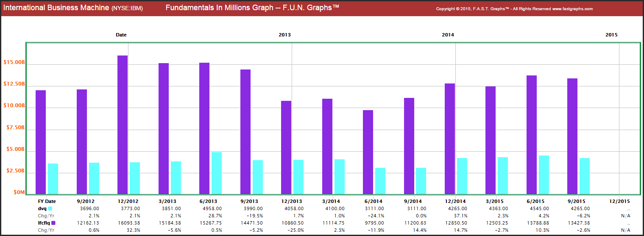Click the $15.00B axis label
The image size is (644, 236).
point(14,63)
